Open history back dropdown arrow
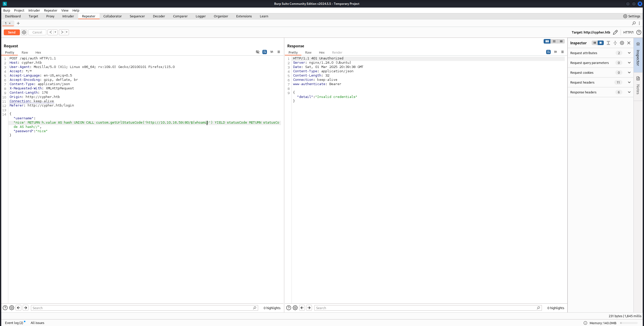 (x=55, y=32)
